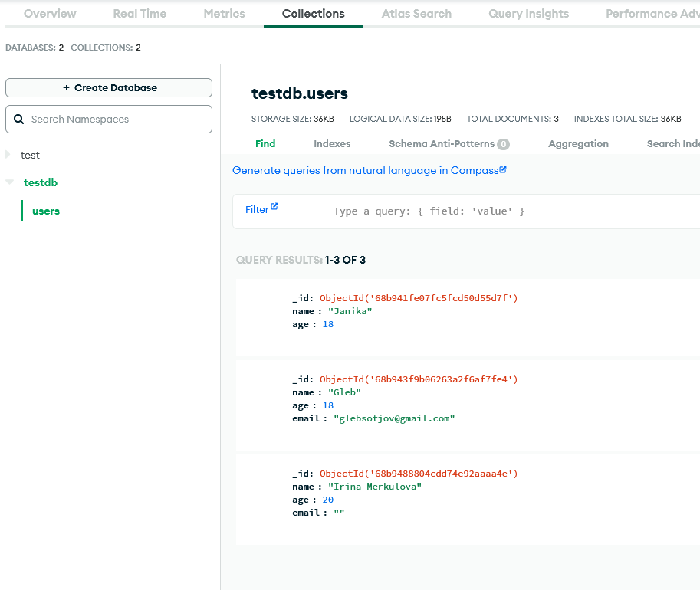
Task: Click the search magnifier icon in Search Namespaces
Action: 18,120
